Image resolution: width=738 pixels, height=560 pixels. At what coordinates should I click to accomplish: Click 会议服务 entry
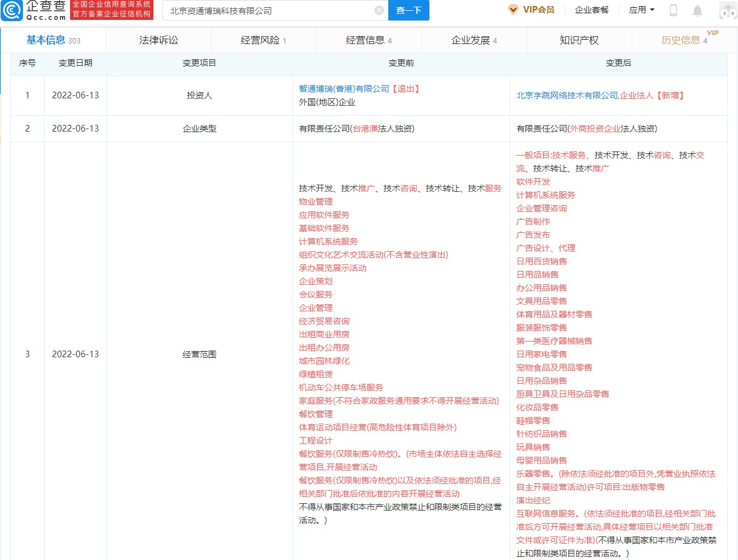pos(316,294)
